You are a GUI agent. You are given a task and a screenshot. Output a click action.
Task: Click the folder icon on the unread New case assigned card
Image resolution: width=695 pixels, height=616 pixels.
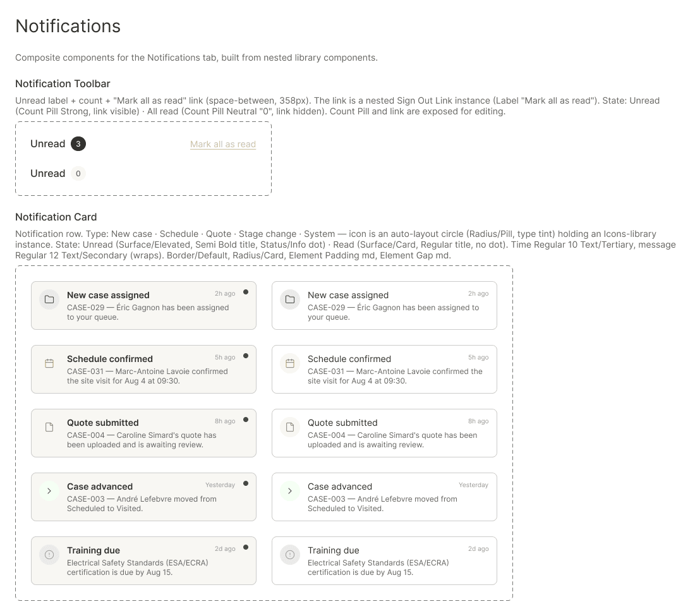(49, 299)
